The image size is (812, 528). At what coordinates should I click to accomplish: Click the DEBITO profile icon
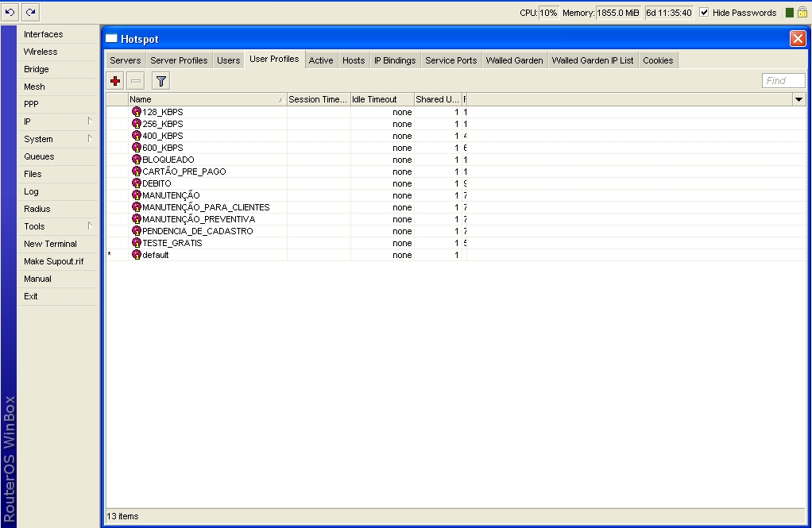click(137, 183)
